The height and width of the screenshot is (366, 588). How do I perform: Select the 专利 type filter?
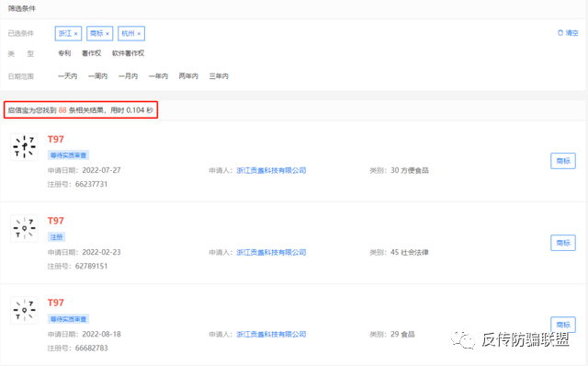point(64,53)
